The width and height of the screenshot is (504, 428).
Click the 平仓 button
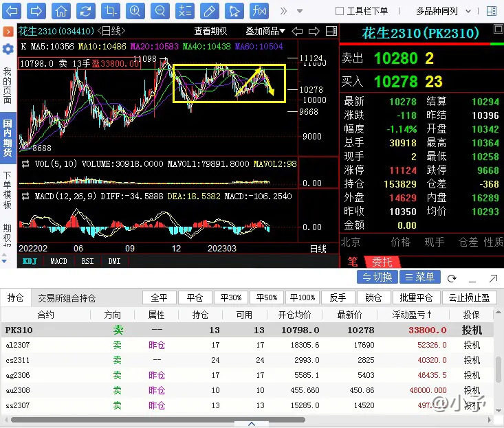(195, 297)
